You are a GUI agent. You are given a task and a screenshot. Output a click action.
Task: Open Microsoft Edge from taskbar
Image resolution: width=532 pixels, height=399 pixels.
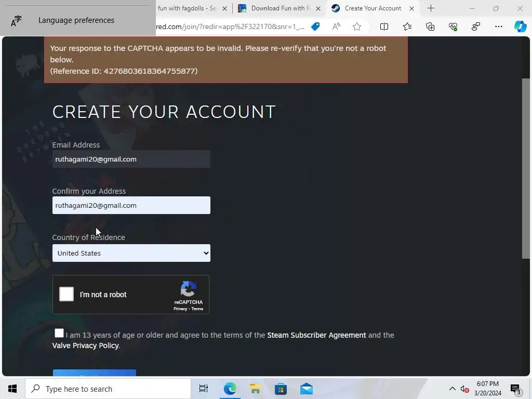(230, 389)
